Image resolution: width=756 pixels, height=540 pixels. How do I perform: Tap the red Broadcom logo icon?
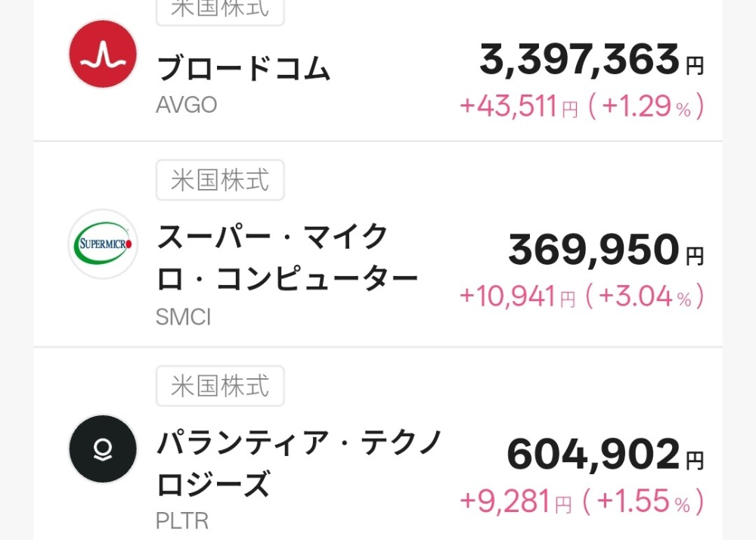[x=103, y=54]
